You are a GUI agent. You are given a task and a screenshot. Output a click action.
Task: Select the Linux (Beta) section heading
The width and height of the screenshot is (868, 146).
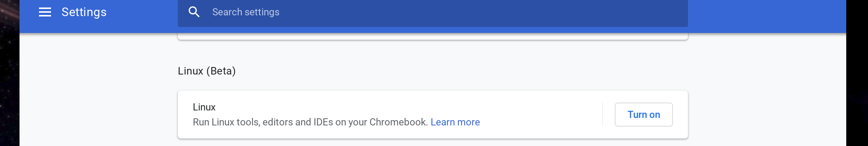pyautogui.click(x=207, y=71)
